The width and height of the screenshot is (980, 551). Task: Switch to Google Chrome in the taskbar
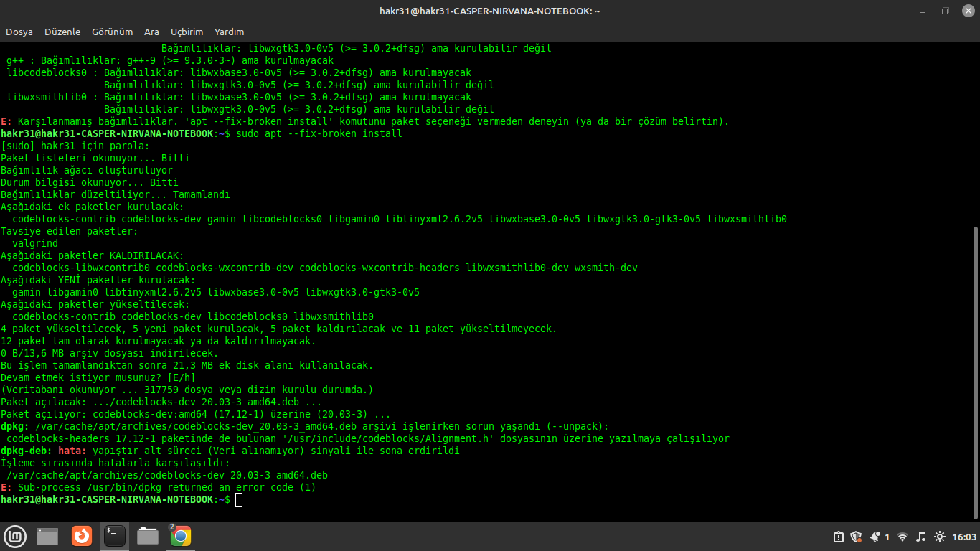(180, 536)
